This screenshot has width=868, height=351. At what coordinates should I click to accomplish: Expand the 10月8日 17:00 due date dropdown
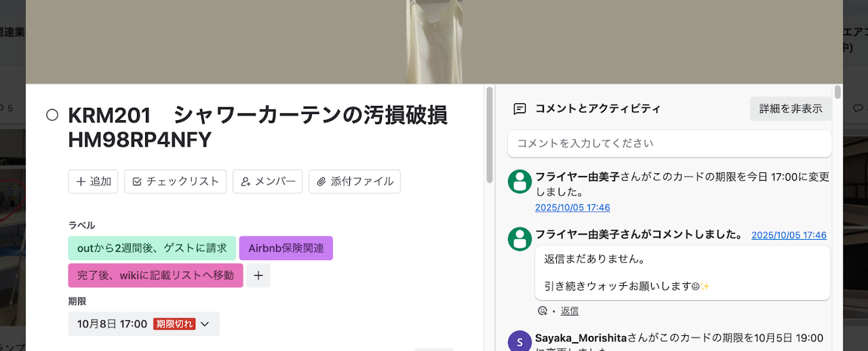[204, 325]
